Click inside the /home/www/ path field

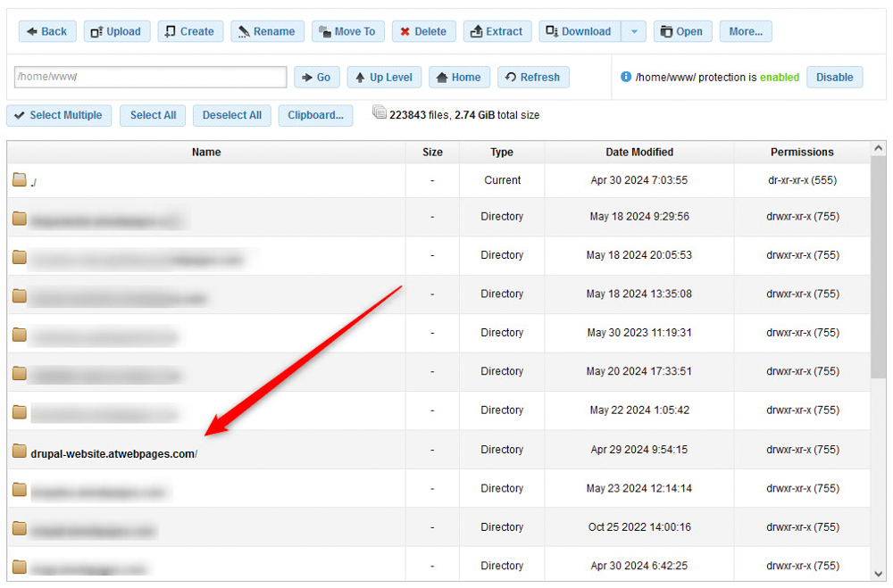(147, 77)
